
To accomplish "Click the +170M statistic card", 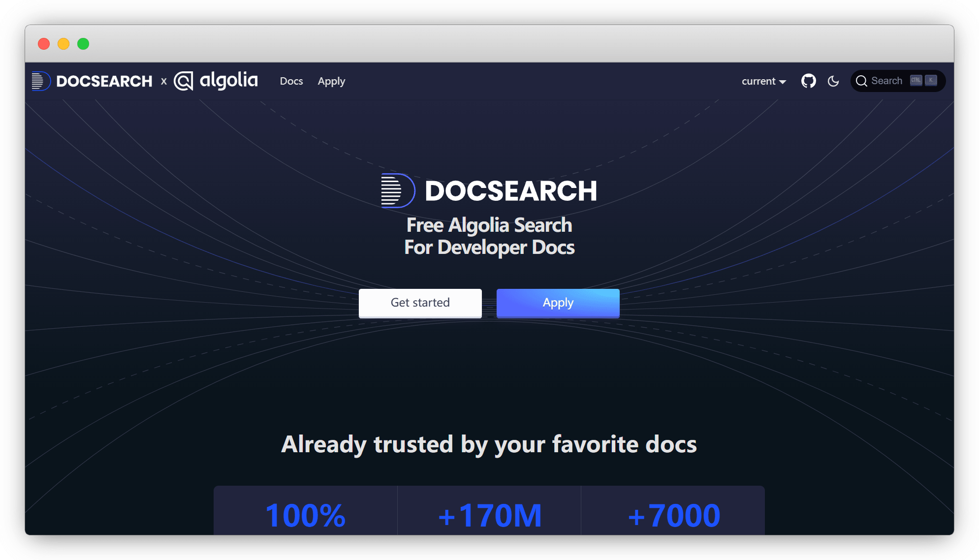I will pyautogui.click(x=489, y=514).
